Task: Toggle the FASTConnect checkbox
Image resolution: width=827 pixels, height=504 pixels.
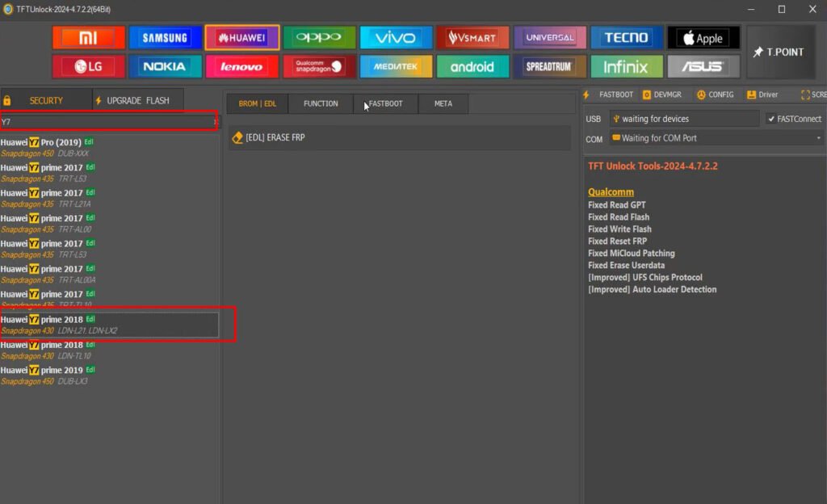Action: point(771,119)
